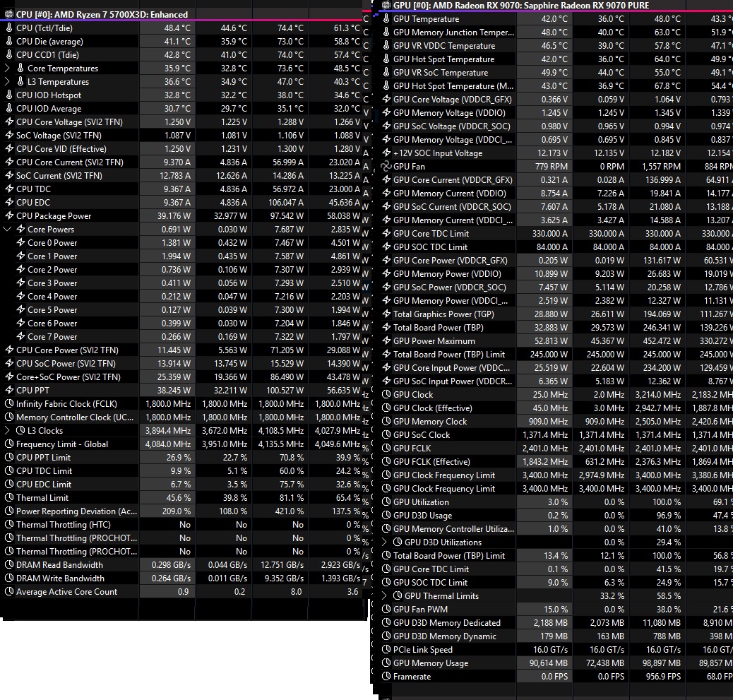
Task: Click the lightning bolt icon beside CPU Package Power
Action: (x=9, y=216)
